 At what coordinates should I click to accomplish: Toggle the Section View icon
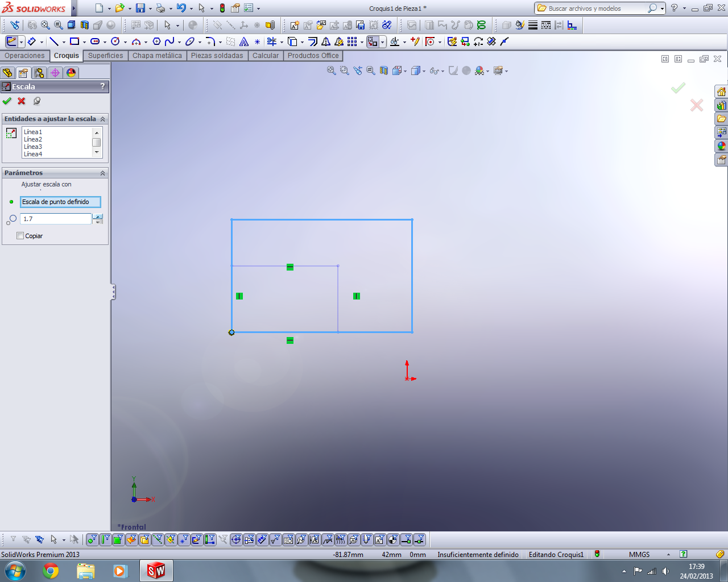tap(384, 70)
